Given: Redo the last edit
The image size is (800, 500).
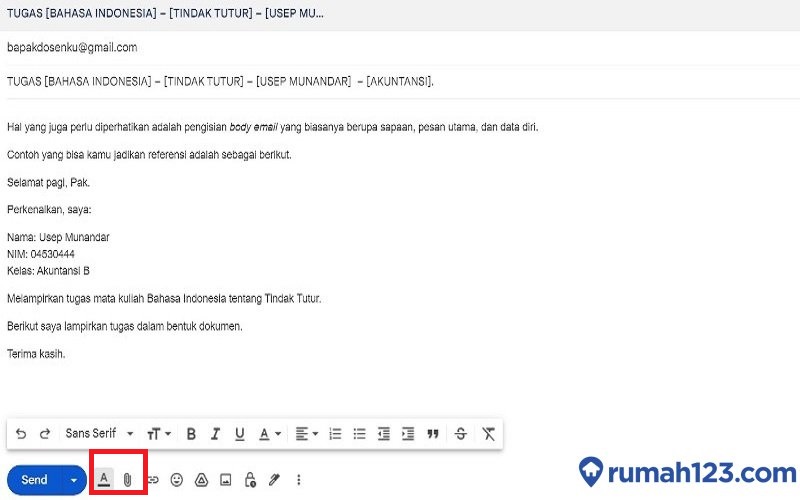Looking at the screenshot, I should (x=45, y=434).
